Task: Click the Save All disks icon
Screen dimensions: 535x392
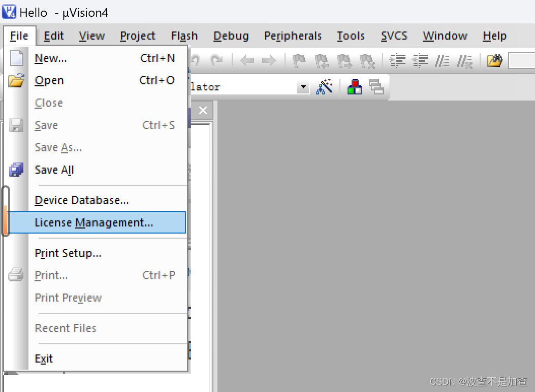Action: tap(16, 170)
